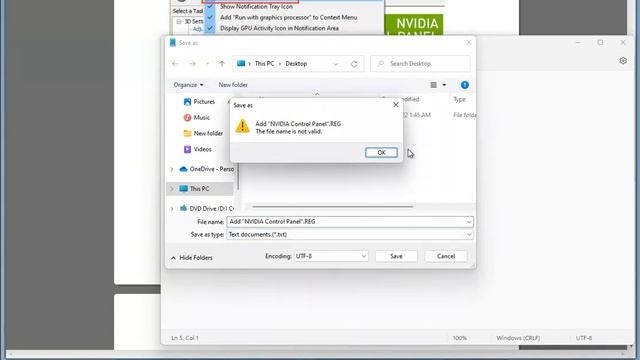Click the 100% zoom status entry
Image resolution: width=640 pixels, height=360 pixels.
click(460, 338)
